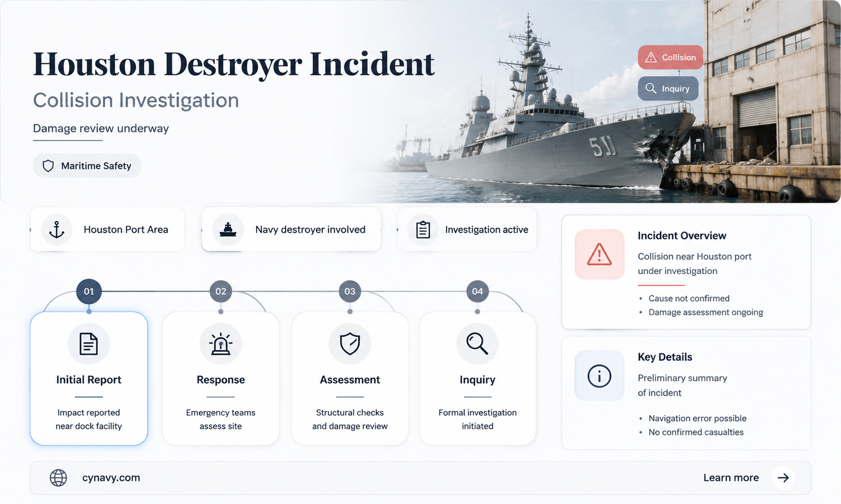Click the red warning triangle in Incident Overview

tap(599, 254)
